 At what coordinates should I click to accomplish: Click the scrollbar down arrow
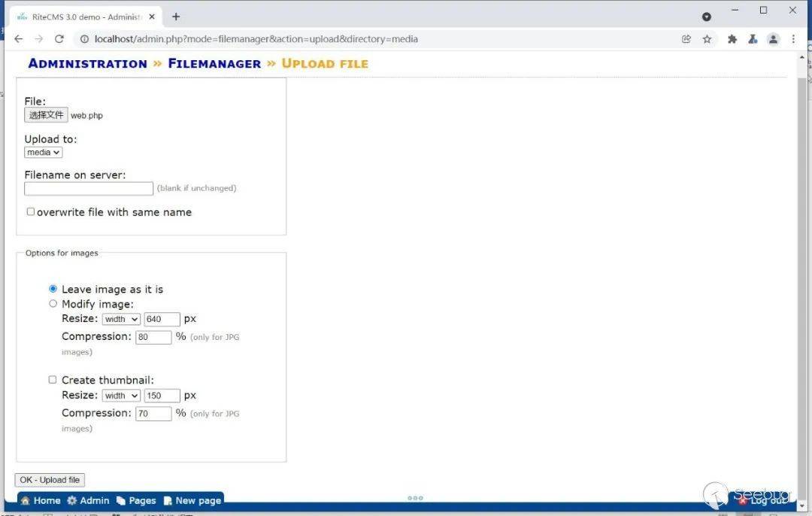(802, 505)
